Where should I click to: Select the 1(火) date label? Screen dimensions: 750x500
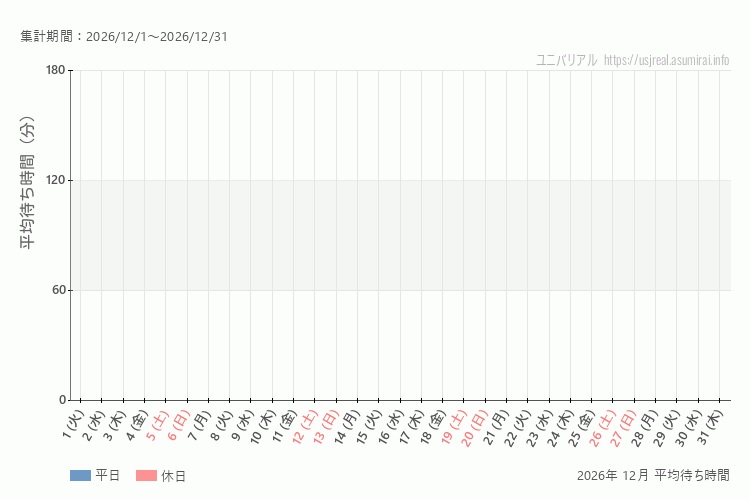tap(74, 424)
